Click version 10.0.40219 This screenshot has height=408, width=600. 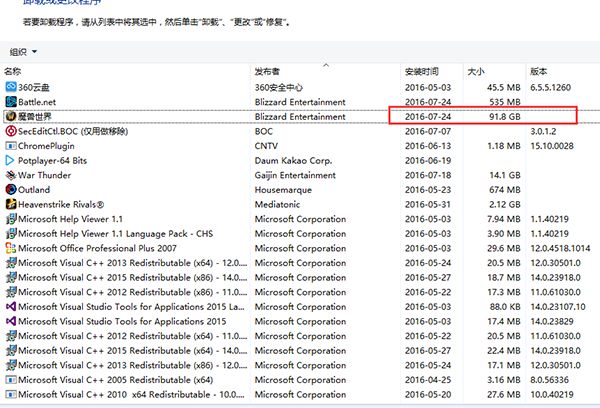pos(552,394)
